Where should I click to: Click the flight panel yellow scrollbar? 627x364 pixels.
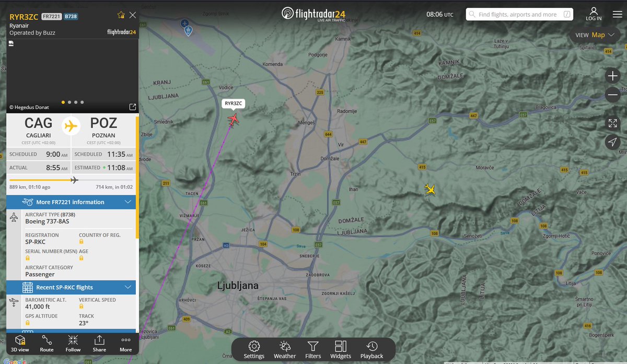pyautogui.click(x=137, y=178)
